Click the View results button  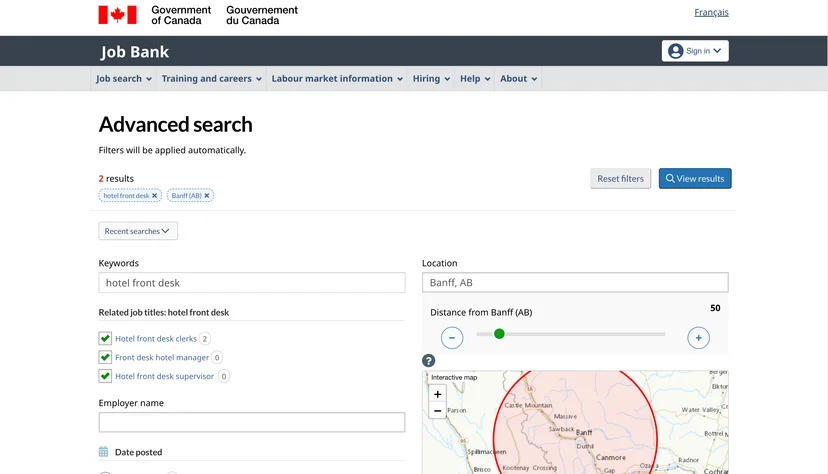click(695, 178)
